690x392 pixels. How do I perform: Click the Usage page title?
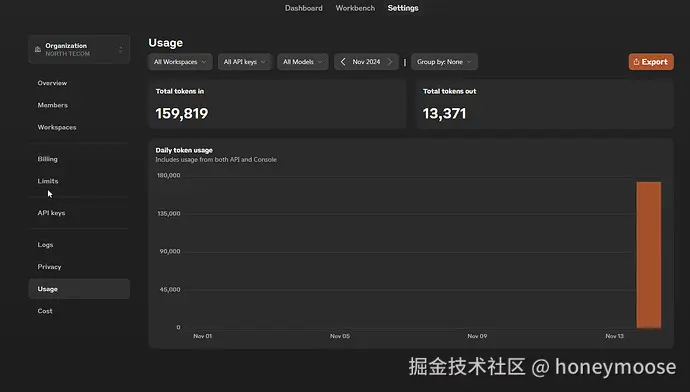coord(165,43)
